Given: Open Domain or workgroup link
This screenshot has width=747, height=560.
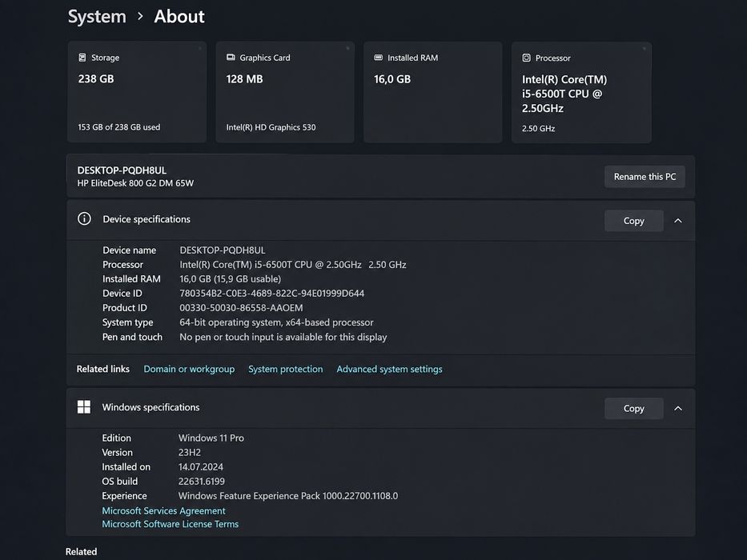Looking at the screenshot, I should tap(189, 369).
